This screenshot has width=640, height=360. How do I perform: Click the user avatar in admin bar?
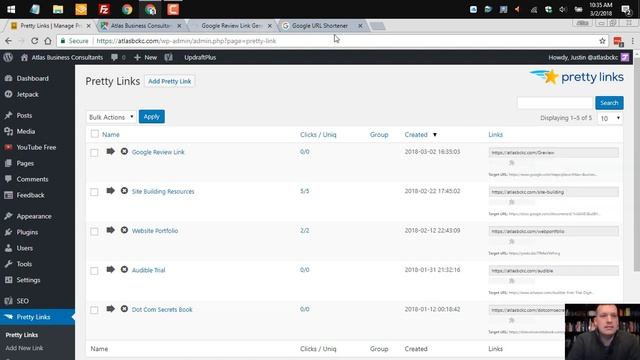point(625,58)
